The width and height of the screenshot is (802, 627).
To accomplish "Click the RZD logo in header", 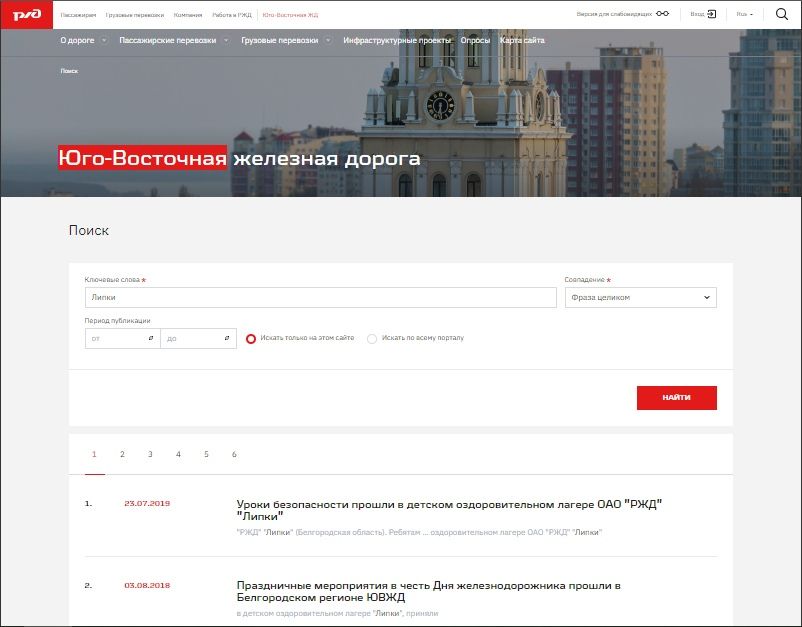I will pyautogui.click(x=26, y=14).
